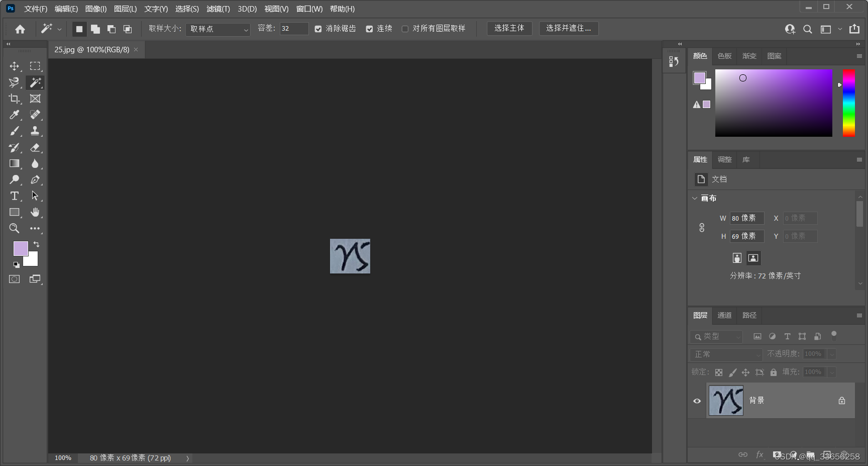
Task: Close the 25.jpg document tab
Action: [136, 49]
